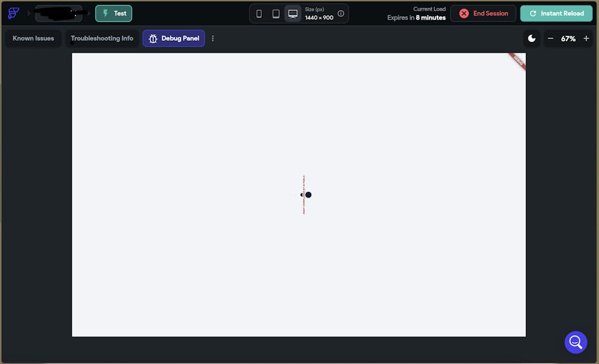The image size is (599, 364).
Task: Open the three-dot more options menu
Action: (x=213, y=38)
